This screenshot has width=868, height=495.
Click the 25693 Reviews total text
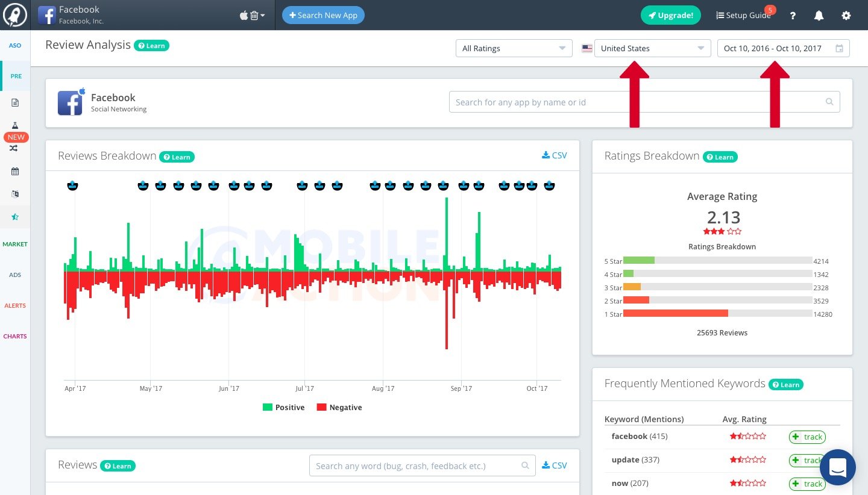tap(722, 333)
